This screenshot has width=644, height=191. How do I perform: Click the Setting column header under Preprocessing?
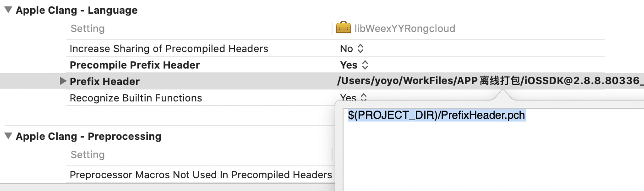pyautogui.click(x=87, y=154)
